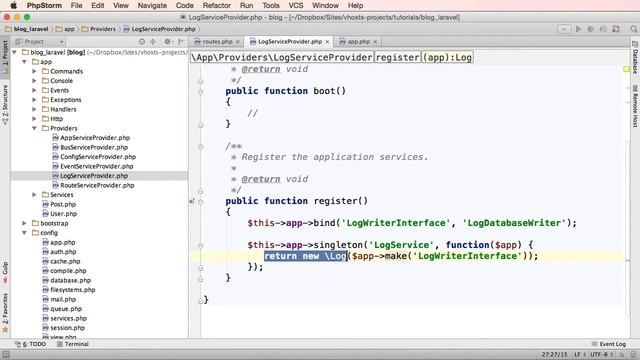
Task: Open the Project view selector dropdown
Action: (40, 42)
